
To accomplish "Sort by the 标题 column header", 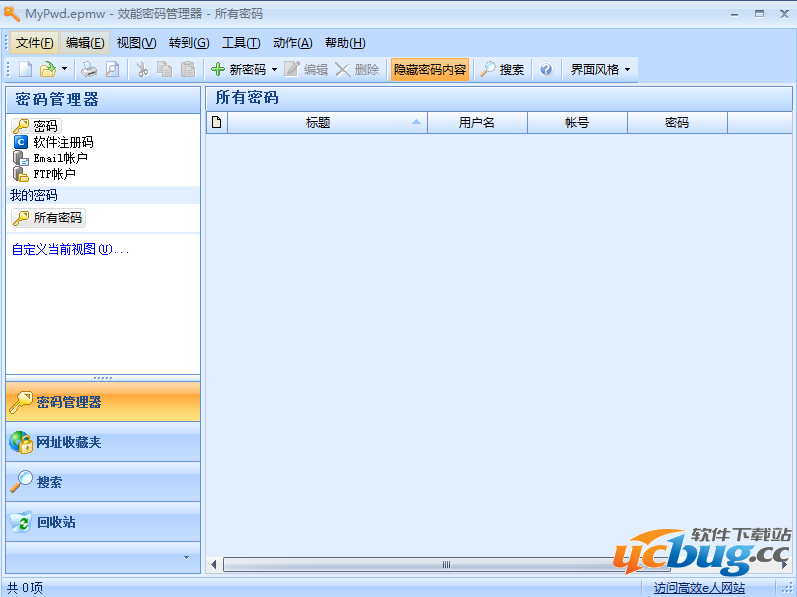I will pyautogui.click(x=318, y=122).
